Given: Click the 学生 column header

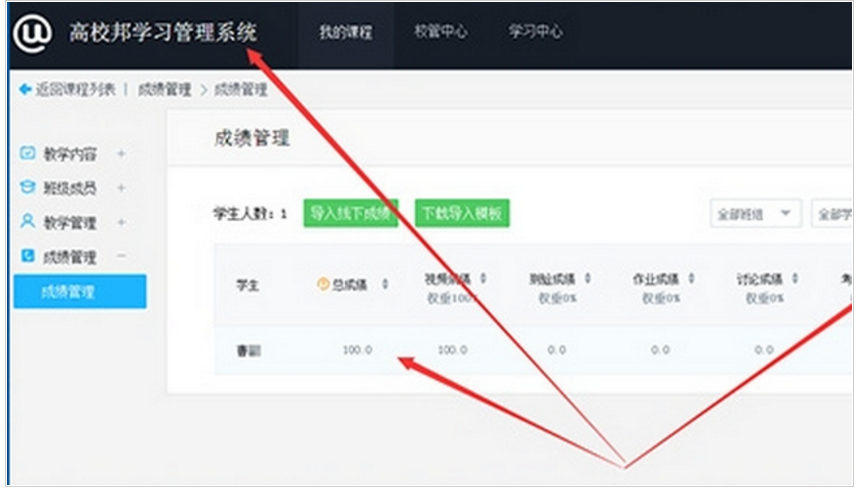Looking at the screenshot, I should [248, 285].
